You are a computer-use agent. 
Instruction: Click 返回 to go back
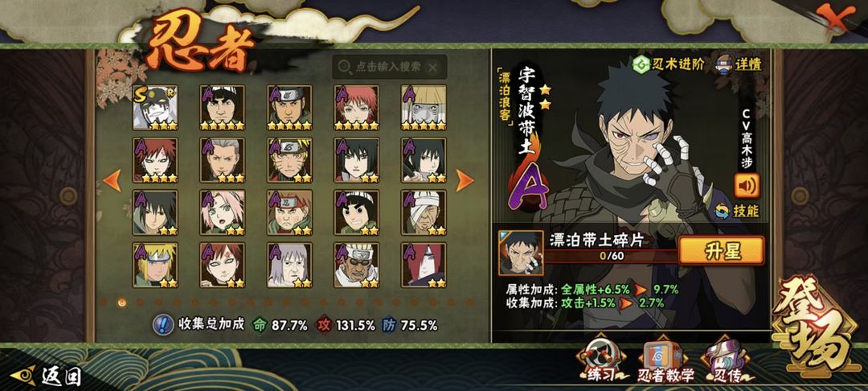[47, 376]
